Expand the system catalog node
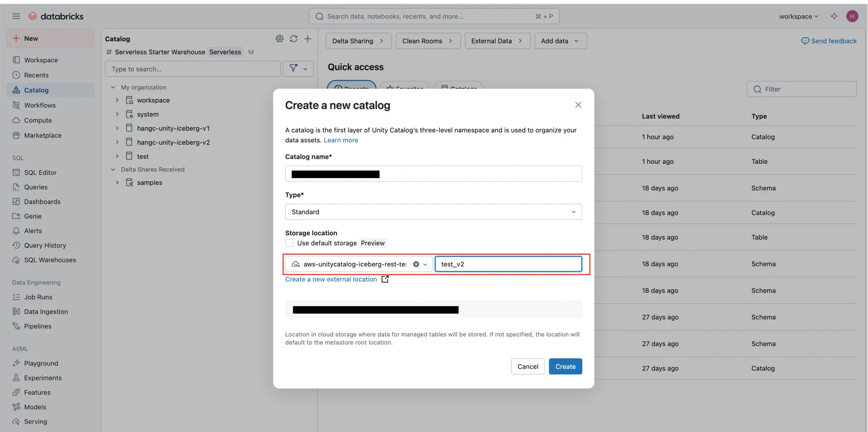The width and height of the screenshot is (868, 432). click(x=117, y=114)
